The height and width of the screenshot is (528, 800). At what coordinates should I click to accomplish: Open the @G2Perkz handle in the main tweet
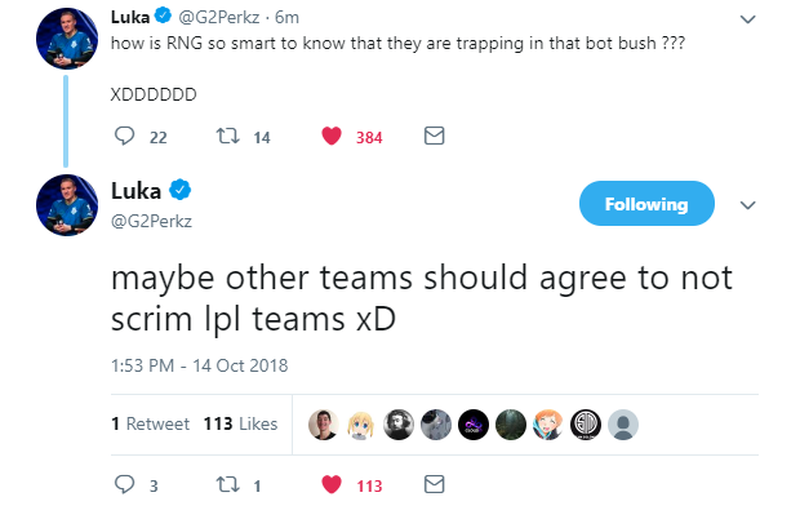pyautogui.click(x=152, y=221)
